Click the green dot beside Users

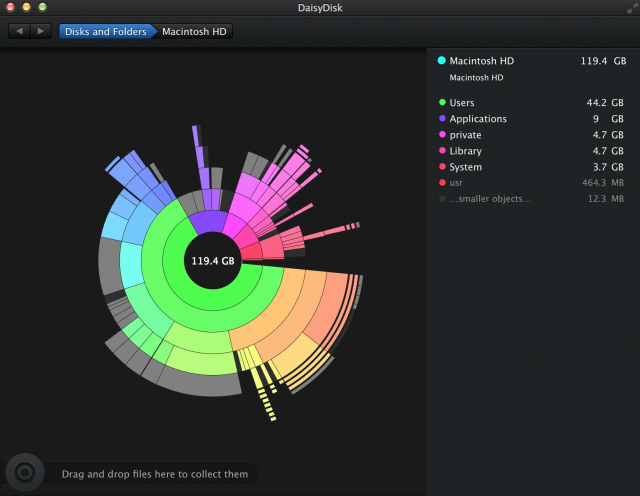tap(442, 102)
